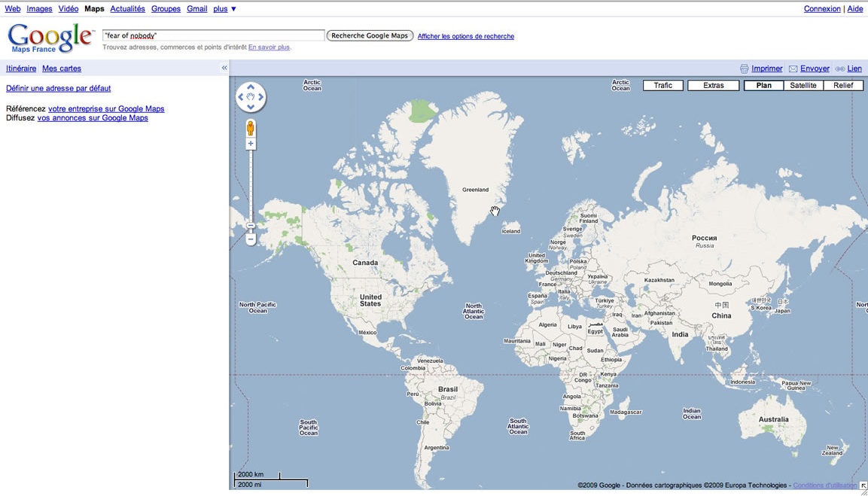Viewport: 868px width, 496px height.
Task: Open Vidéo in the top navigation
Action: 68,9
